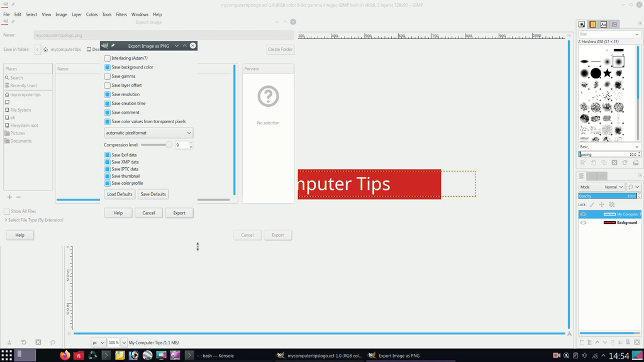Screen dimensions: 644x362
Task: Open the Layer menu
Action: [x=76, y=14]
